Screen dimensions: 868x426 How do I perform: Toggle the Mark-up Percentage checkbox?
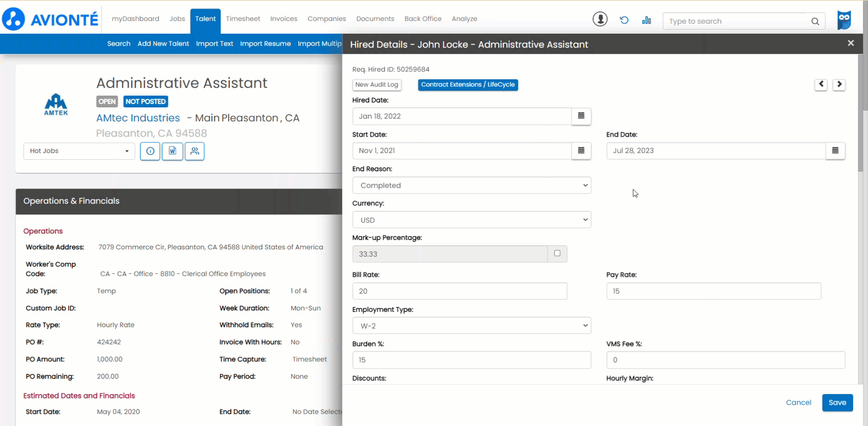pos(557,254)
